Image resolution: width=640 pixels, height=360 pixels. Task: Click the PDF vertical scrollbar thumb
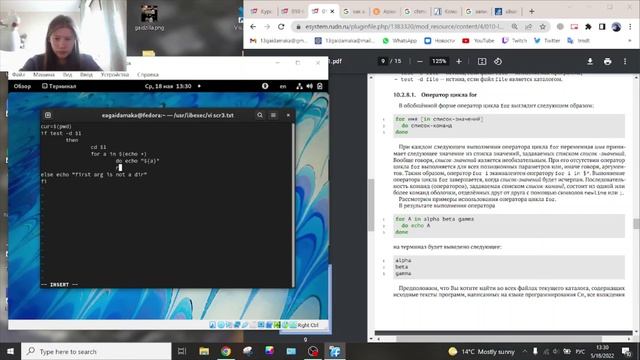[636, 223]
